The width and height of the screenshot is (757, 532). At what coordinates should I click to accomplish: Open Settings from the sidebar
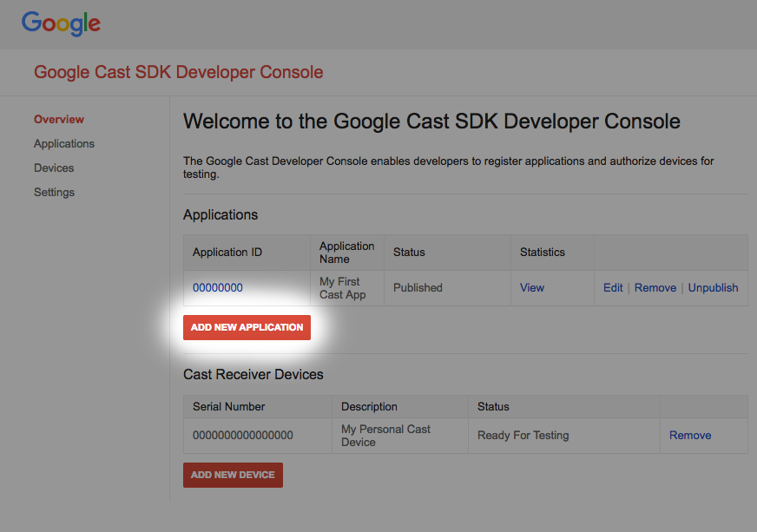[x=54, y=192]
